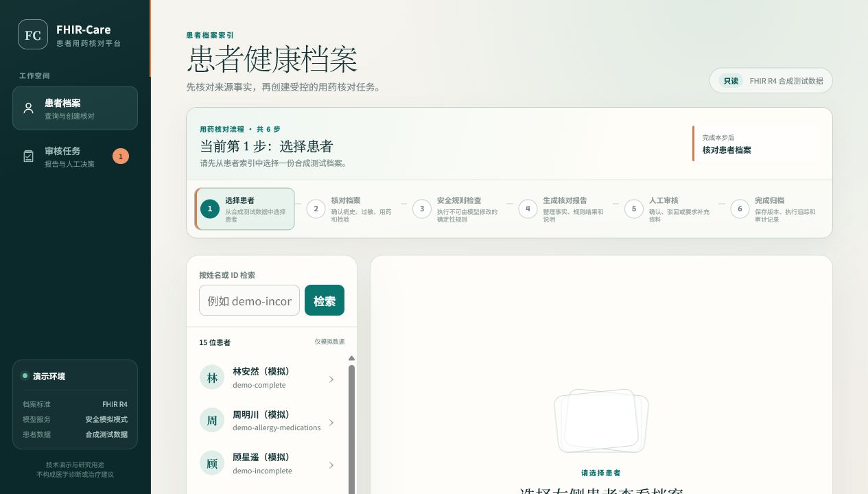Focus the name or ID search field
The width and height of the screenshot is (868, 494).
[x=249, y=301]
